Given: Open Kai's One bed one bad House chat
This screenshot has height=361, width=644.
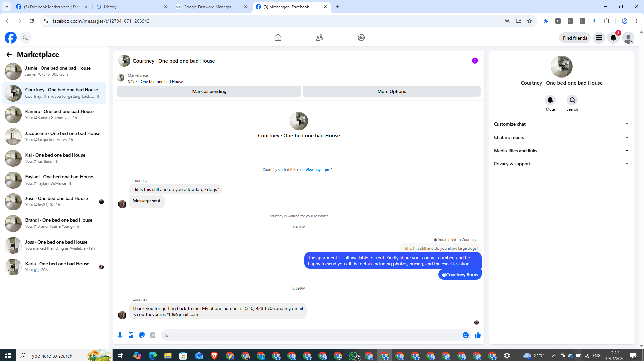Looking at the screenshot, I should (54, 158).
